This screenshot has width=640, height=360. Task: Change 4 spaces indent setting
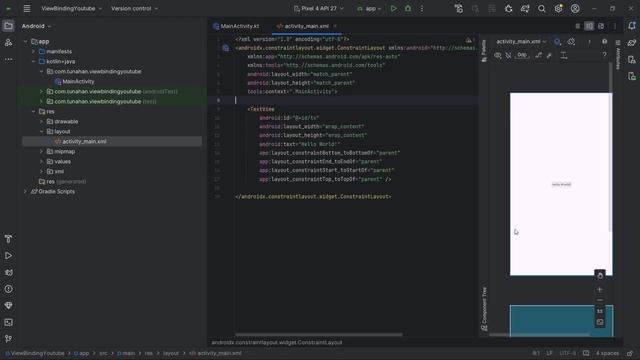pos(607,353)
